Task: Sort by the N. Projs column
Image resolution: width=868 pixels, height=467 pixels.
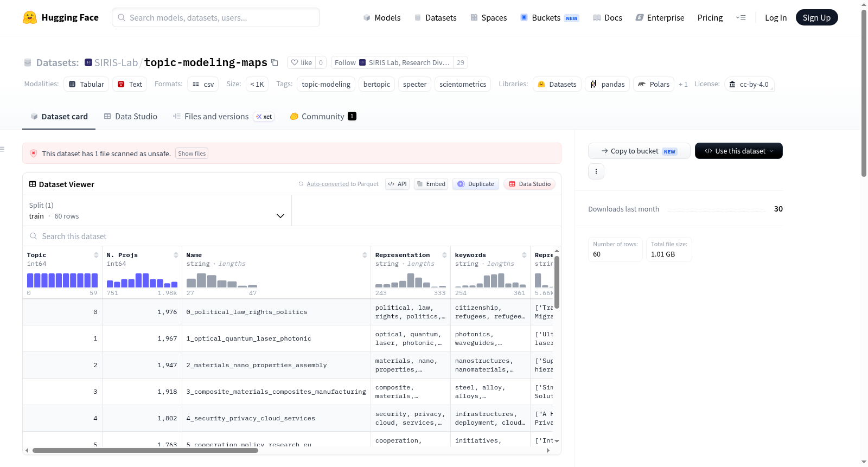Action: [176, 255]
